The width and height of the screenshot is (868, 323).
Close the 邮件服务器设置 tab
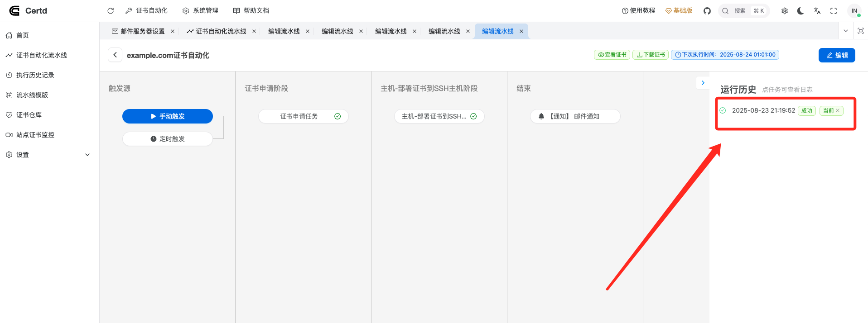pyautogui.click(x=173, y=31)
